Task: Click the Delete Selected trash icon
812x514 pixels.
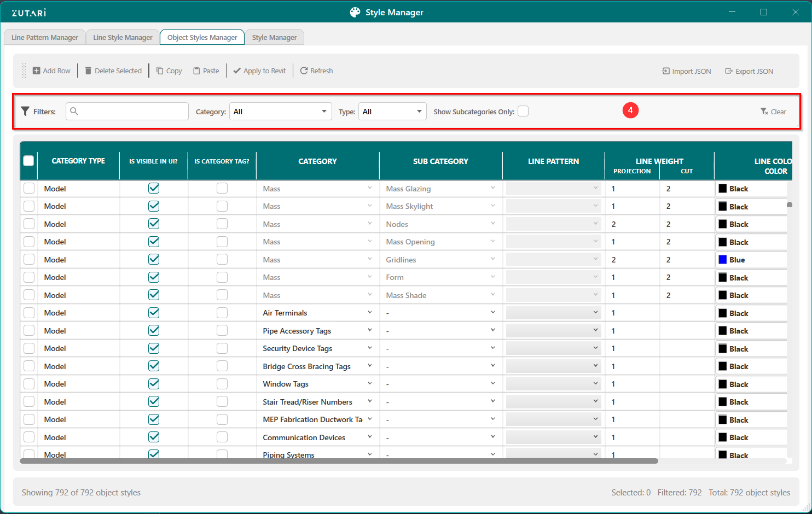Action: 88,71
